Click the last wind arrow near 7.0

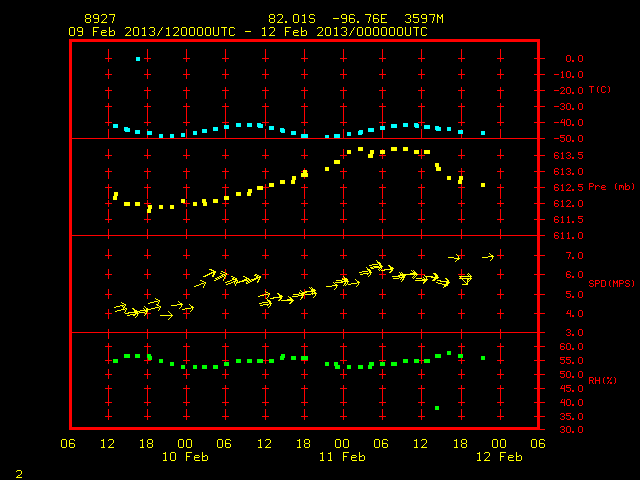click(488, 257)
